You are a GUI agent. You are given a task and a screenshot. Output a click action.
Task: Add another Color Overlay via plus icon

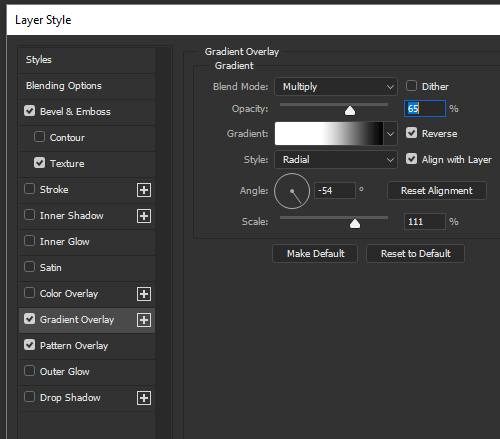(144, 294)
